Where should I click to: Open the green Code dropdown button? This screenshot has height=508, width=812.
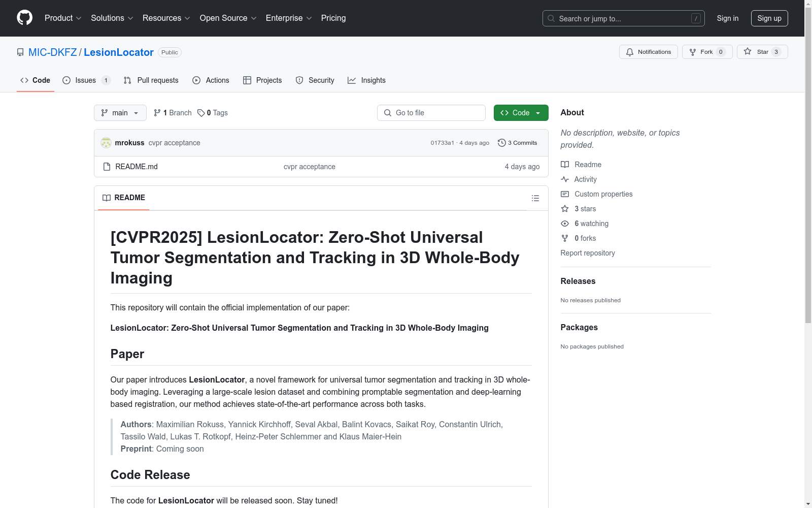click(x=521, y=113)
